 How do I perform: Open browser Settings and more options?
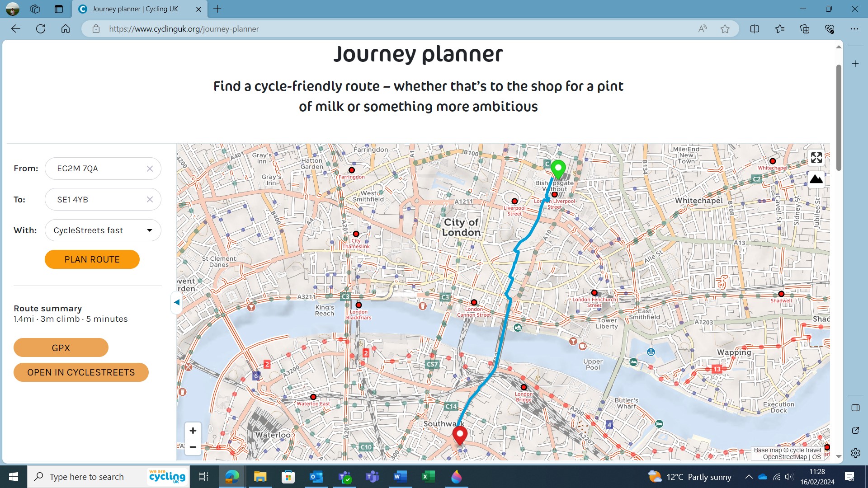pos(854,28)
